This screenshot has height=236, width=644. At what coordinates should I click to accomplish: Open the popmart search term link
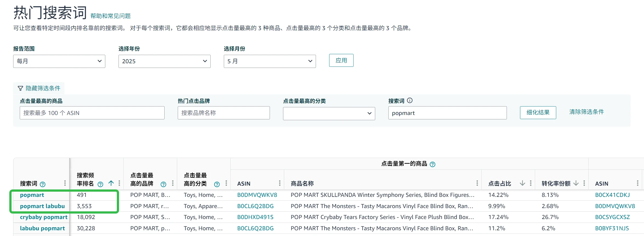pyautogui.click(x=32, y=195)
